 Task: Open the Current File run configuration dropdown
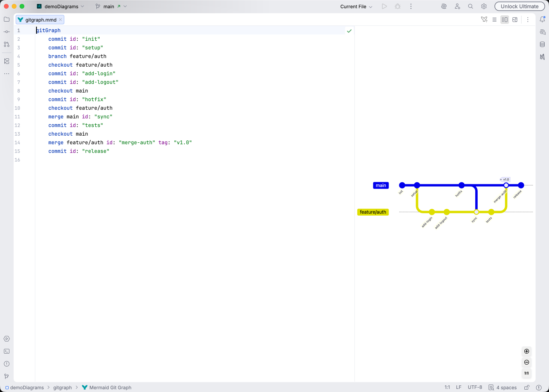point(355,6)
